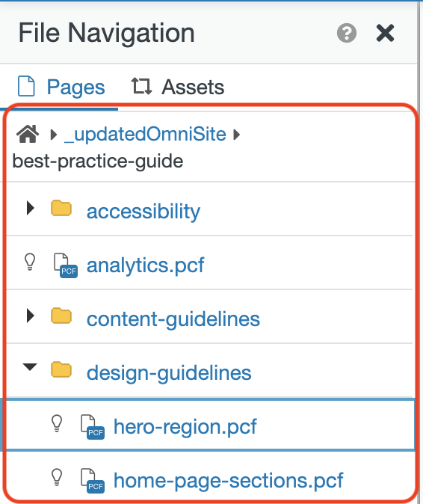Collapse the design-guidelines folder arrow

click(x=30, y=367)
